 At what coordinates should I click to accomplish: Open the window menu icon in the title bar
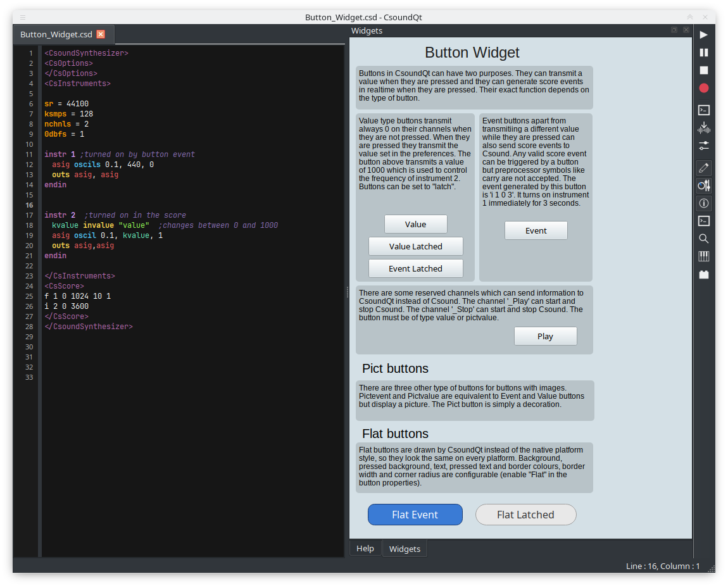[x=23, y=17]
